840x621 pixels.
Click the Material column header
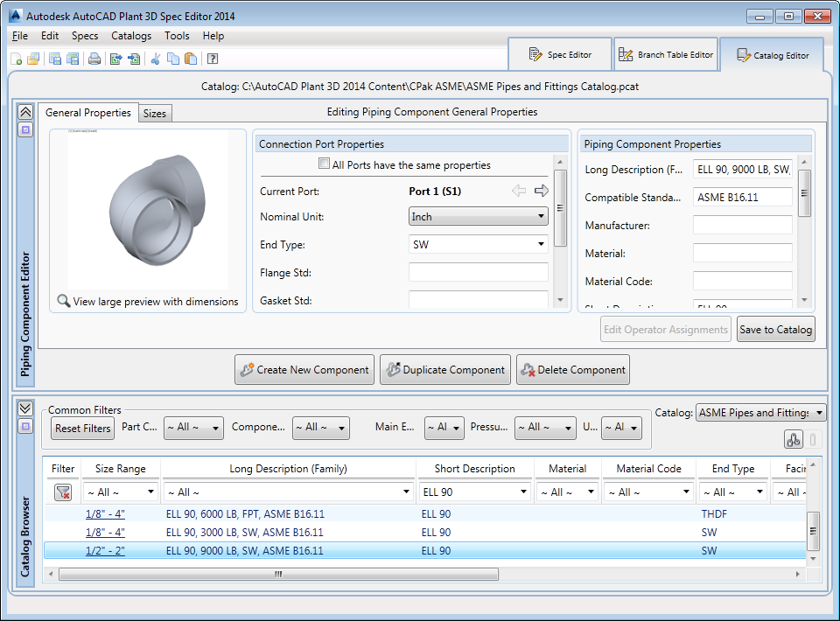click(x=567, y=469)
